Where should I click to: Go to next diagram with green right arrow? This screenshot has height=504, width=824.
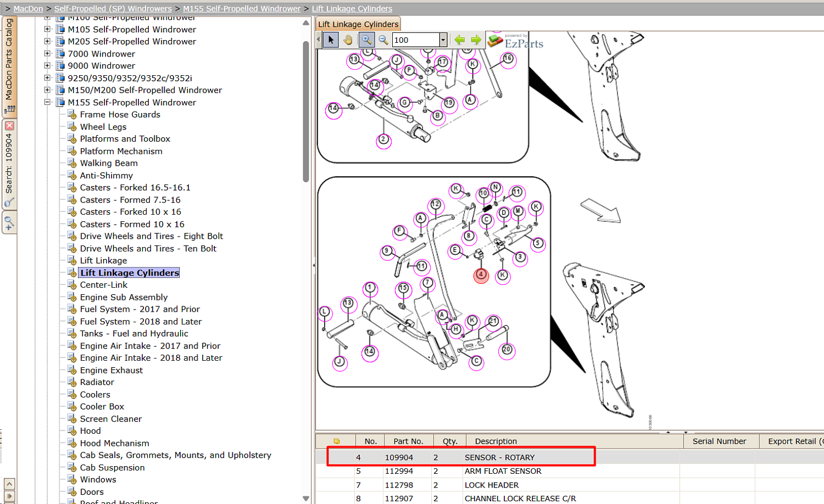[476, 40]
